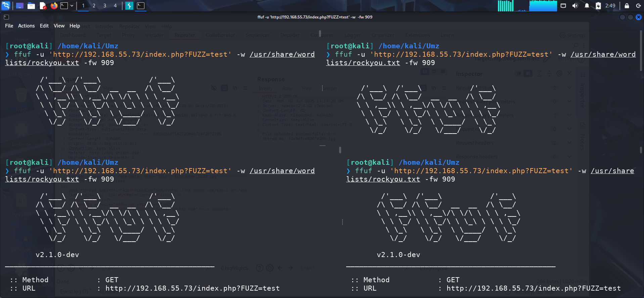Open the Help menu

[x=75, y=26]
